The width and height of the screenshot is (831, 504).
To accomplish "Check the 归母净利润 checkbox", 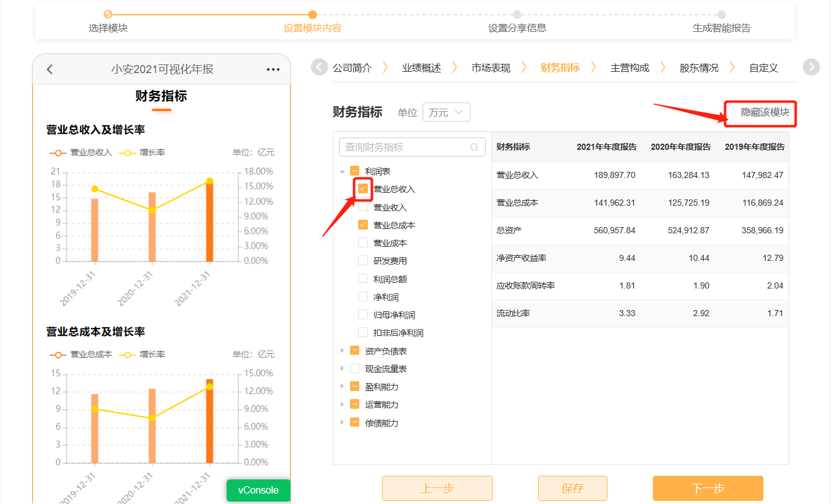I will point(363,314).
